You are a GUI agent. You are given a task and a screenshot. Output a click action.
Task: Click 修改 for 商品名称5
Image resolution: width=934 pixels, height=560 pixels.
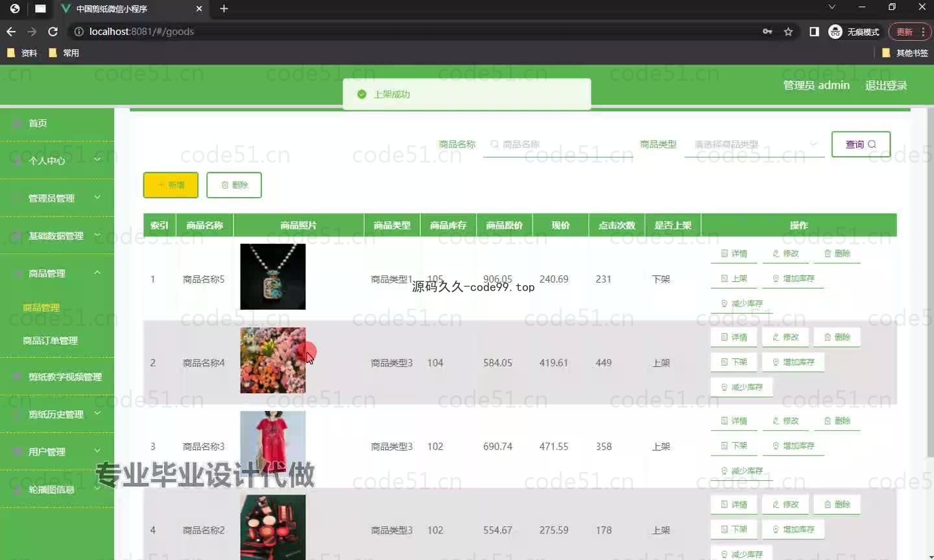tap(785, 253)
